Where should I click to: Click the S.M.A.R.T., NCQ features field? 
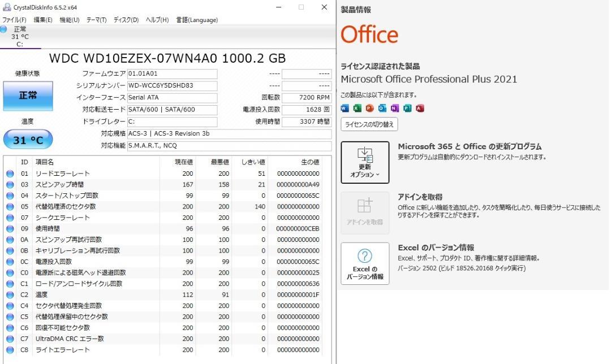click(x=230, y=146)
